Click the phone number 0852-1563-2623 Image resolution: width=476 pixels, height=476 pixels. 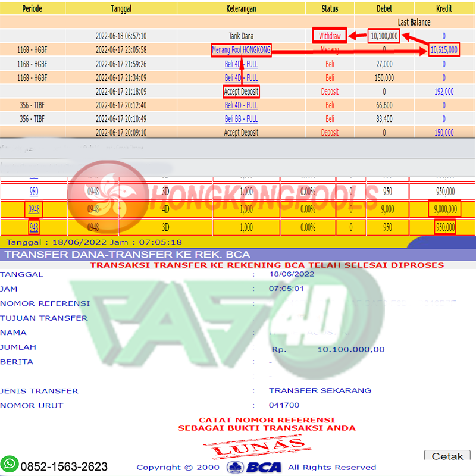point(64,466)
